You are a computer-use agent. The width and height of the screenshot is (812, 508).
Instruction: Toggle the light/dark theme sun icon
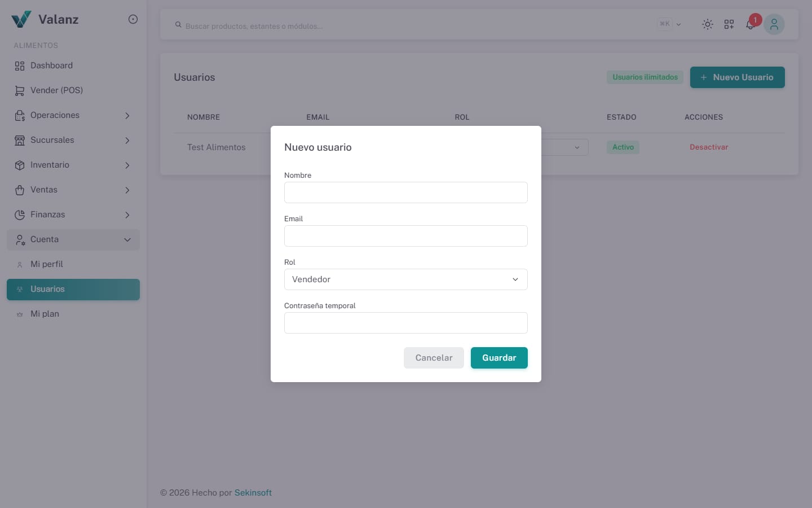point(707,24)
